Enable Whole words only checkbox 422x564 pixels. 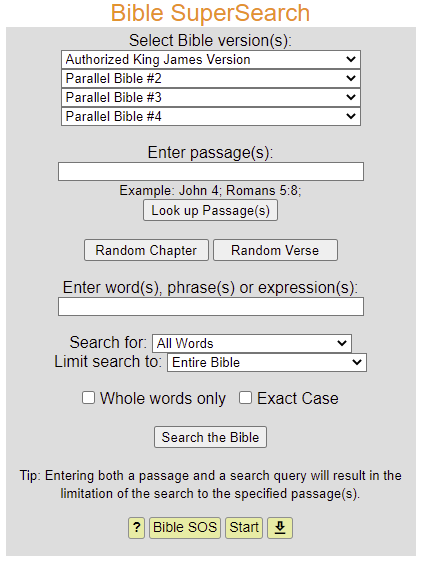point(89,398)
